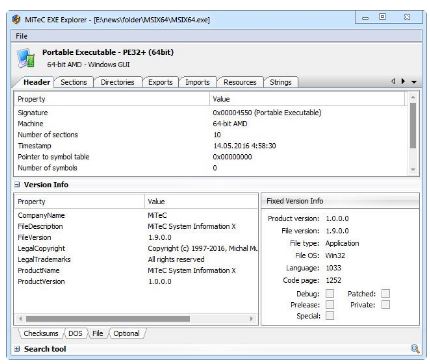Click the Fixed Version Info panel header
This screenshot has height=364, width=430.
pyautogui.click(x=340, y=201)
